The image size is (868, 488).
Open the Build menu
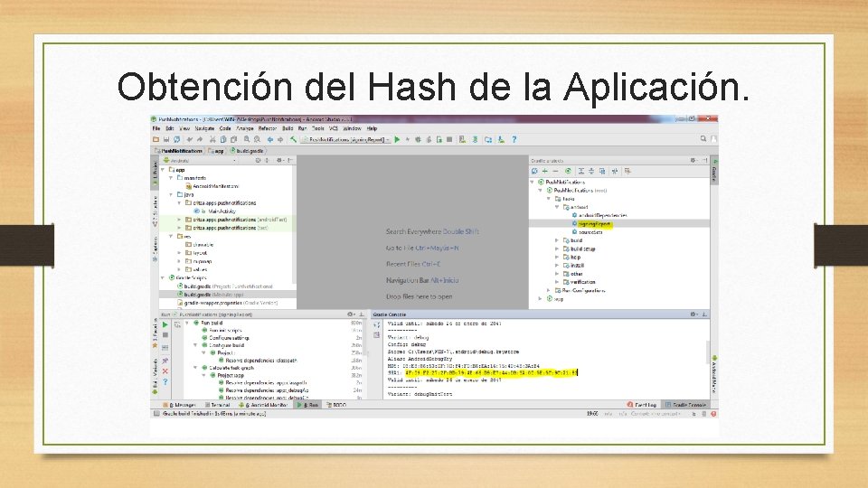tap(288, 128)
